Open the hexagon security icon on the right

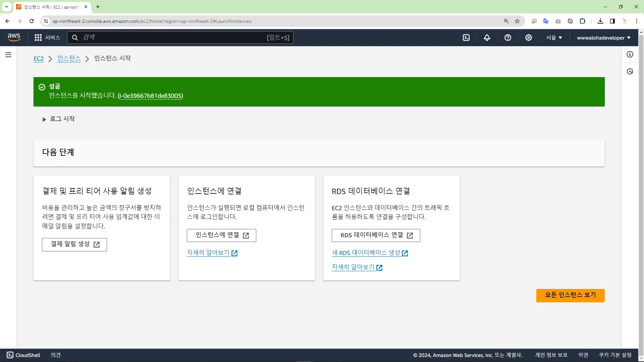coord(630,71)
